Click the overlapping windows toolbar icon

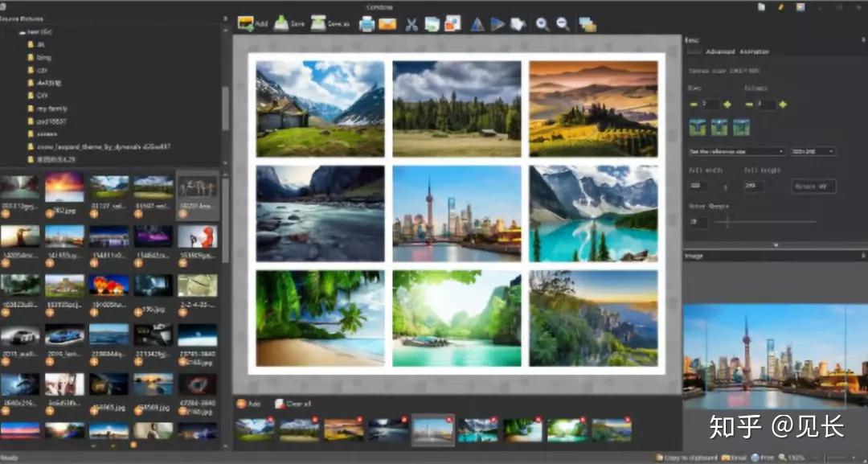tap(588, 24)
